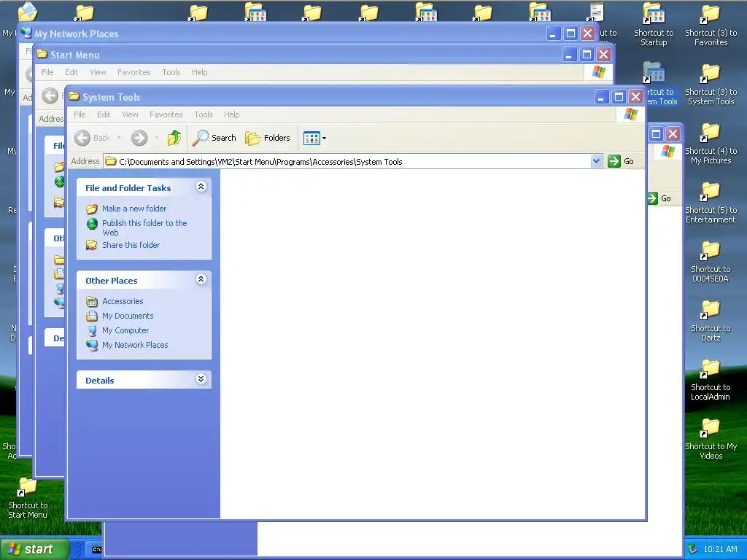This screenshot has height=560, width=747.
Task: Open the Tools menu in Start Menu window
Action: (171, 72)
